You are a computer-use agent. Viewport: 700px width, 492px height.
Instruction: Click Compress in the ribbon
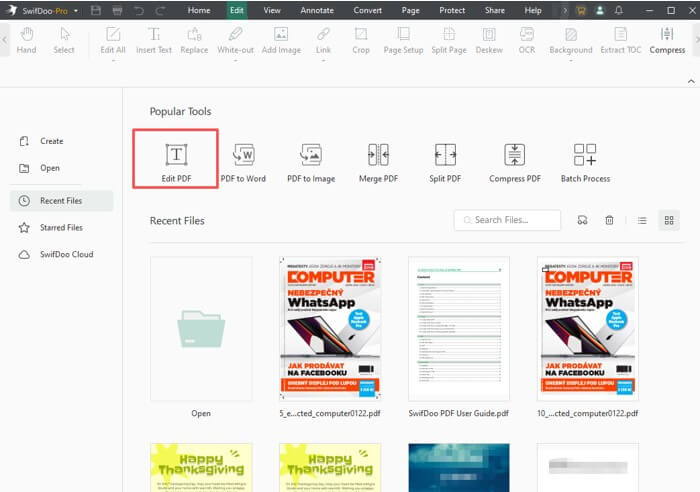667,40
